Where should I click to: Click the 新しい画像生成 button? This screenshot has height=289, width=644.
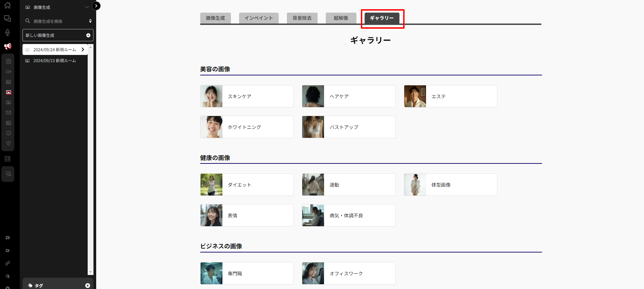pyautogui.click(x=58, y=35)
